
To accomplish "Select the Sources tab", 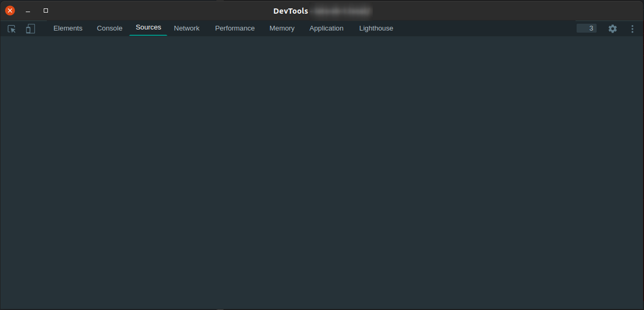I will 148,27.
